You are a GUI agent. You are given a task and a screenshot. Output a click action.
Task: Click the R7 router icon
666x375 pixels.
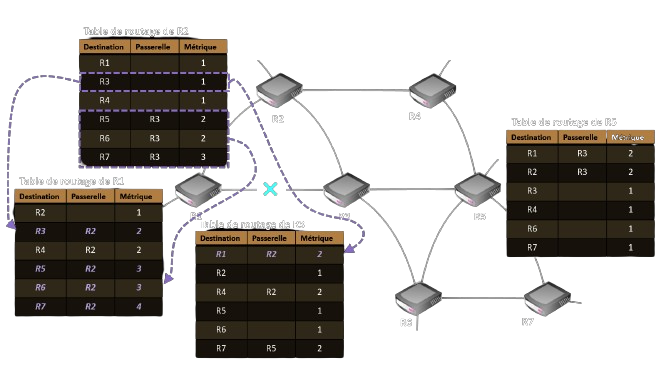pyautogui.click(x=547, y=298)
